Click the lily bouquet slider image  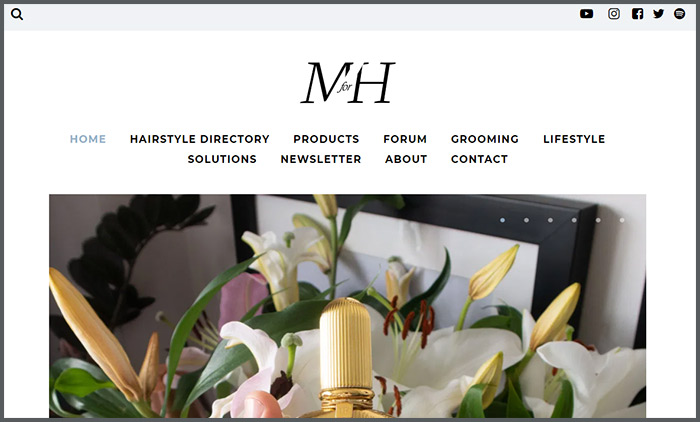pos(347,306)
